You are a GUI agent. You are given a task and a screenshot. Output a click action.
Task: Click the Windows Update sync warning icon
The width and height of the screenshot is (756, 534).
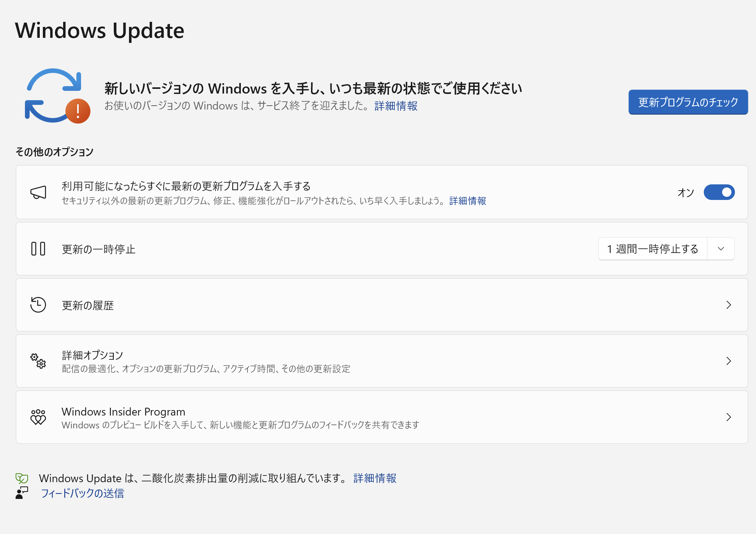click(57, 95)
